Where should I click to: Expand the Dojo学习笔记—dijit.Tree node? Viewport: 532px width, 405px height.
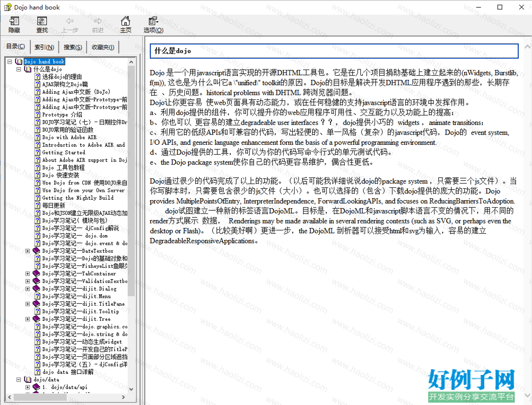[x=28, y=319]
